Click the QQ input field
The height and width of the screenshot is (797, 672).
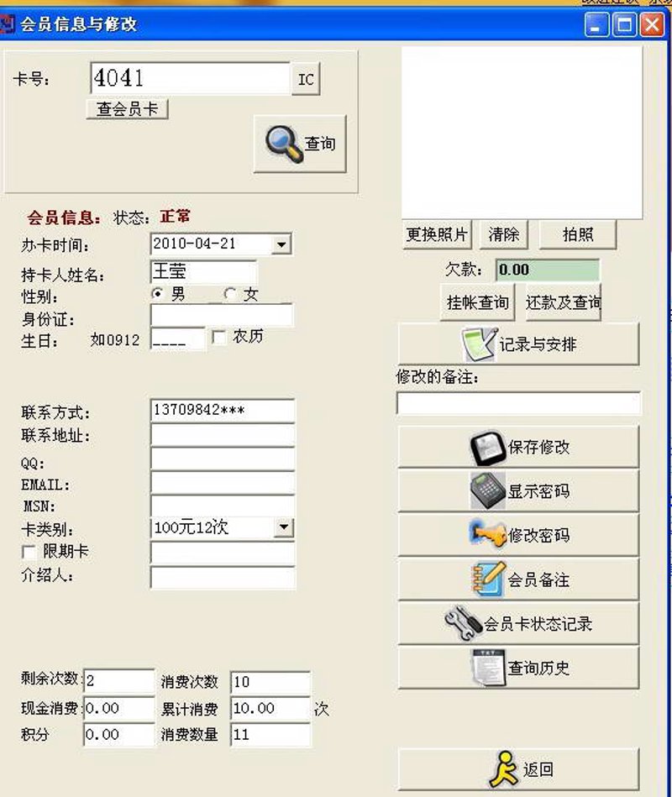[223, 459]
